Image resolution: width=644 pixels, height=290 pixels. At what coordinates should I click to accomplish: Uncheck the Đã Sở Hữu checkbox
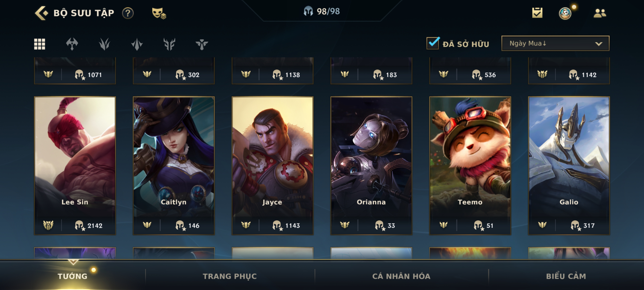pyautogui.click(x=433, y=43)
